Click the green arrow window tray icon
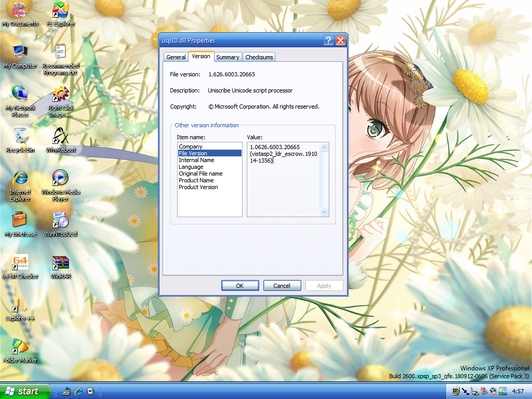 point(502,392)
